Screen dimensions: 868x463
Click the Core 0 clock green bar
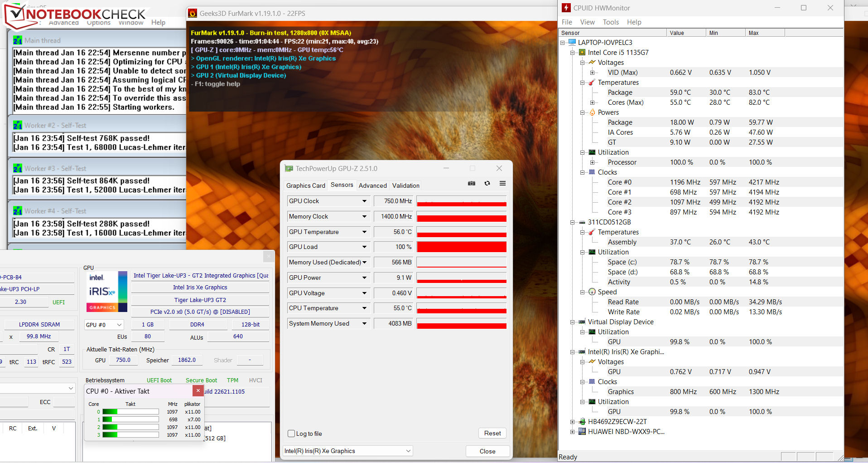click(x=130, y=412)
